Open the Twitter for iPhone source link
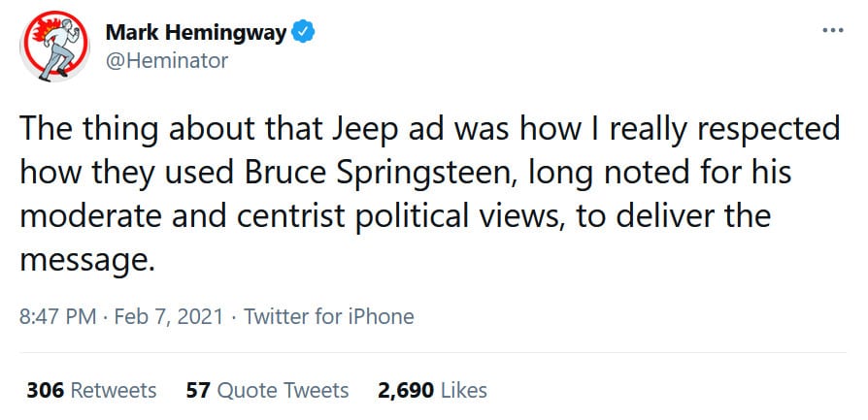The image size is (868, 420). (x=328, y=316)
